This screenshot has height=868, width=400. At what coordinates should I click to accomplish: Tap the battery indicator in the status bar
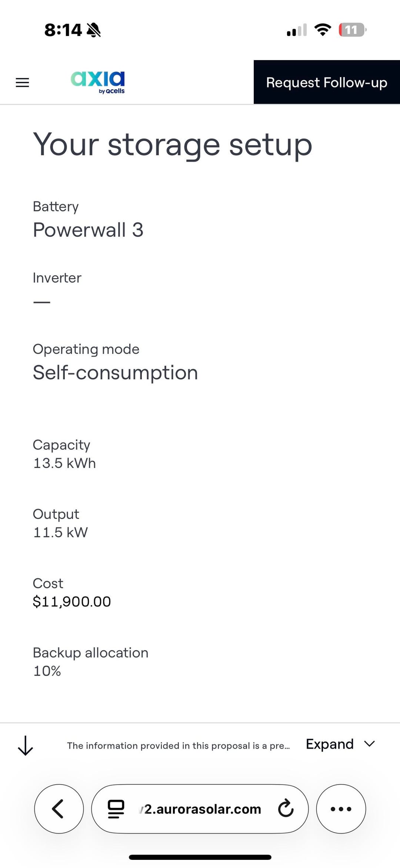pos(352,30)
